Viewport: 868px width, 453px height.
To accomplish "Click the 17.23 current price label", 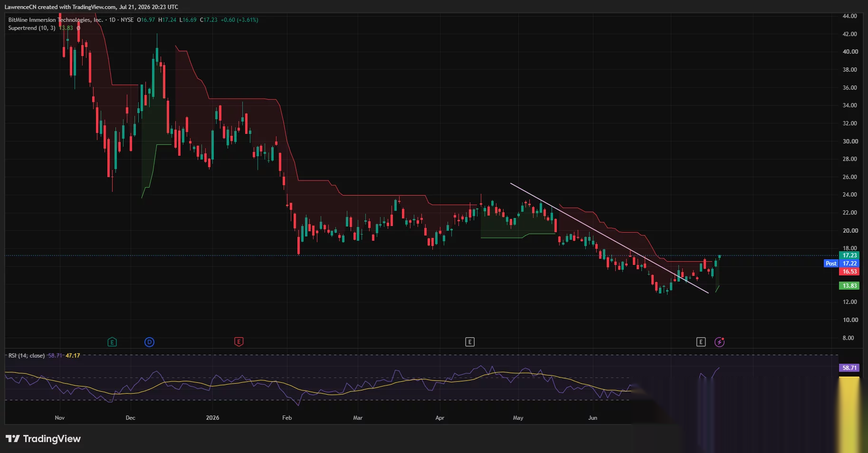I will click(849, 255).
